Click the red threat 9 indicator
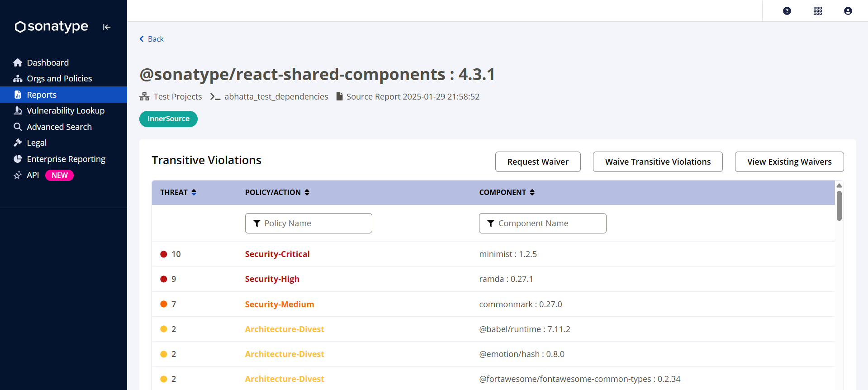868x390 pixels. click(164, 279)
